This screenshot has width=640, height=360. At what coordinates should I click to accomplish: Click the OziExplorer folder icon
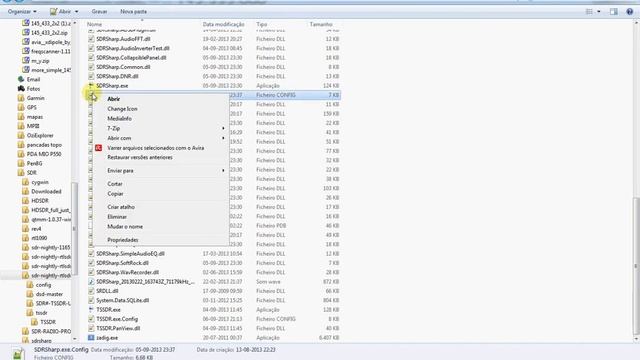(21, 135)
